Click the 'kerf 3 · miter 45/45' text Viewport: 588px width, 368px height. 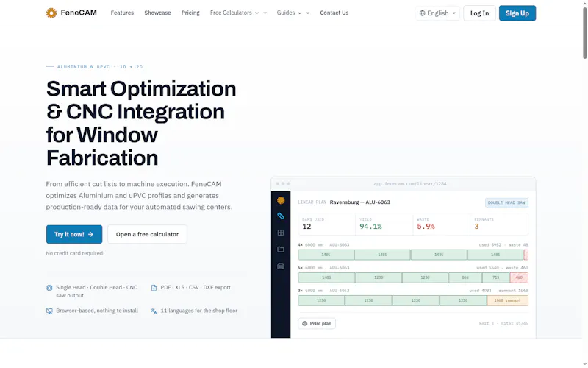coord(503,323)
